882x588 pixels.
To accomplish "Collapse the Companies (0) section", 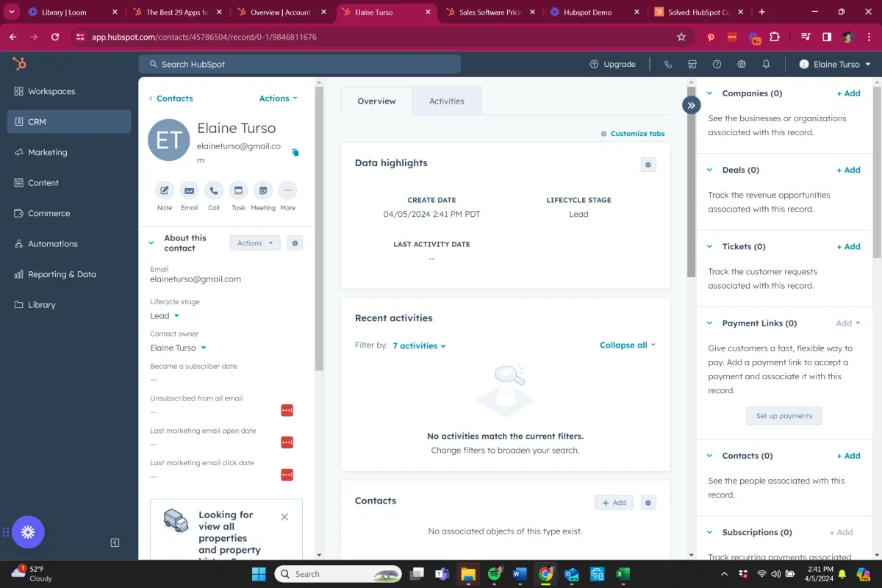I will tap(709, 93).
